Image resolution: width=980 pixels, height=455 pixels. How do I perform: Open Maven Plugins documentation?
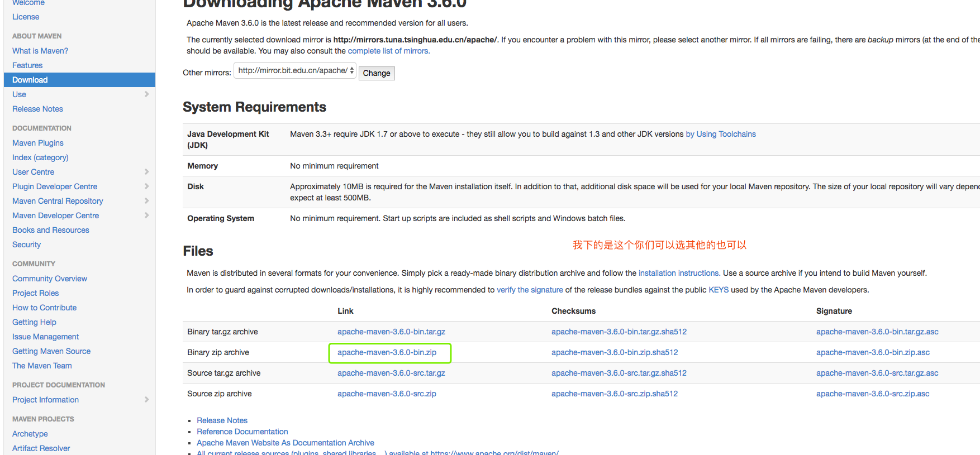pos(38,143)
